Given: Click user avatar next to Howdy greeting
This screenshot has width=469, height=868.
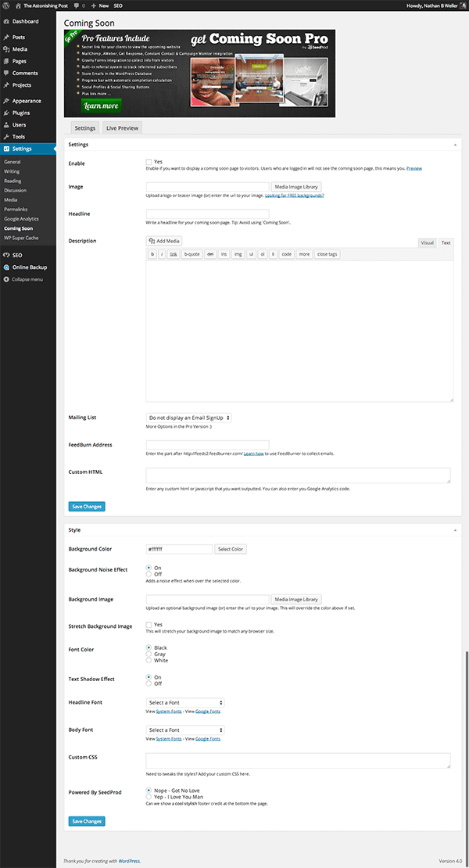Looking at the screenshot, I should point(463,5).
